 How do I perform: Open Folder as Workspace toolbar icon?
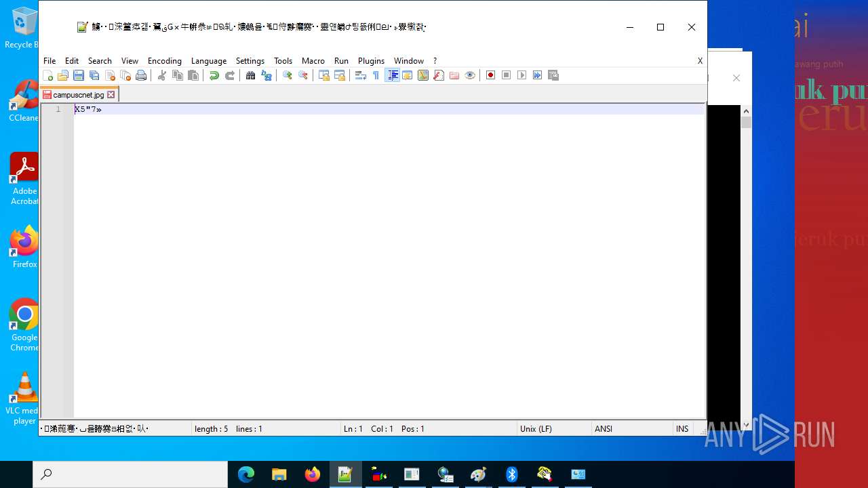pos(454,75)
